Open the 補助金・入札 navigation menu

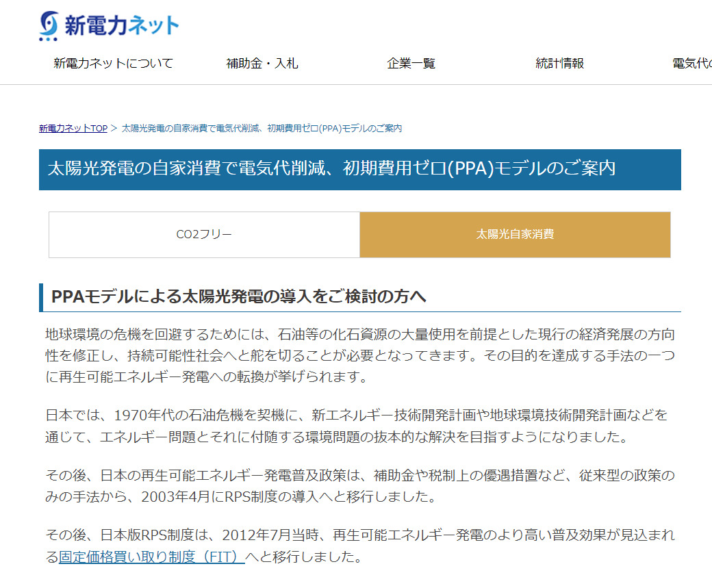[262, 64]
